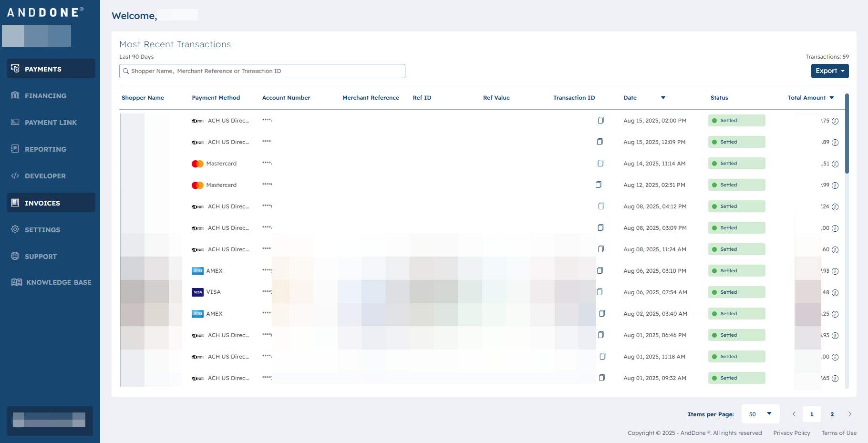The height and width of the screenshot is (443, 868).
Task: Copy transaction ID for Aug 15 12:09 PM row
Action: [x=600, y=142]
